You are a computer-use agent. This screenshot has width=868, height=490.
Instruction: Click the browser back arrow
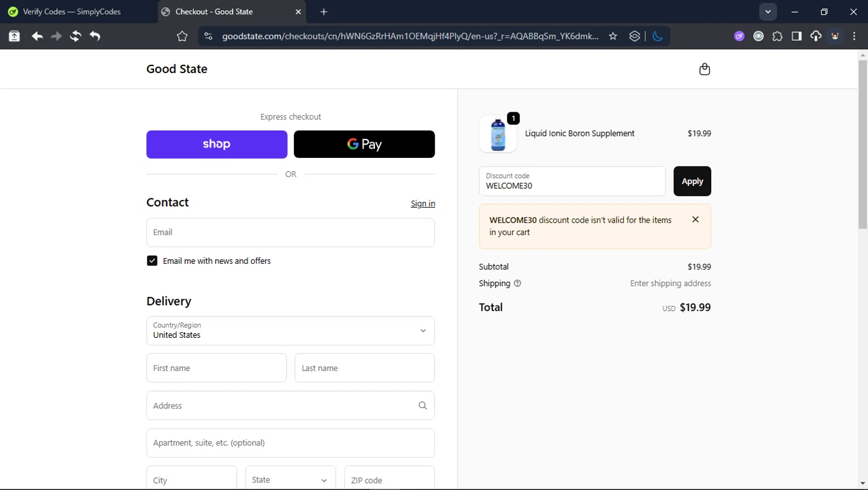click(x=37, y=36)
